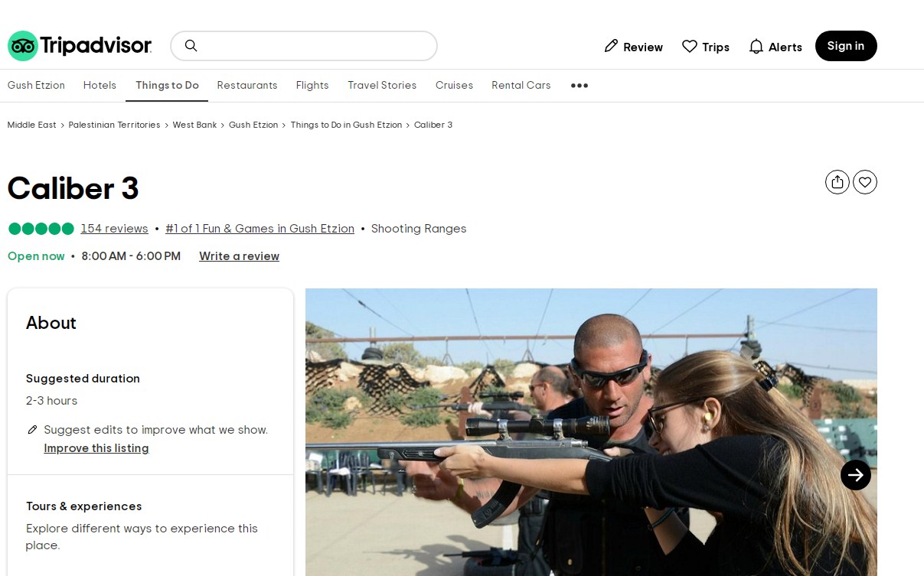Click the five green rating bubbles
Viewport: 924px width, 576px height.
tap(41, 229)
